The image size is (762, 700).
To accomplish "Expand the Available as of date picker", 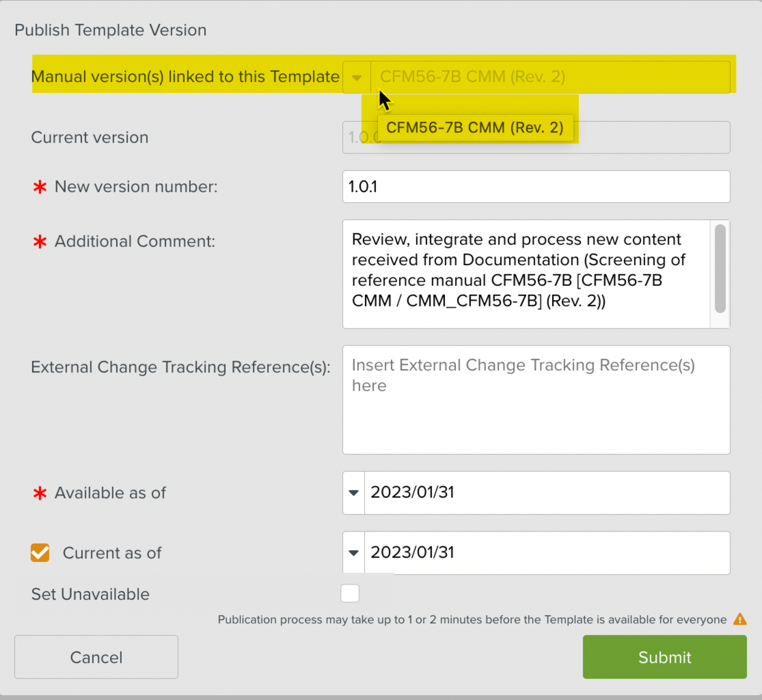I will coord(353,493).
